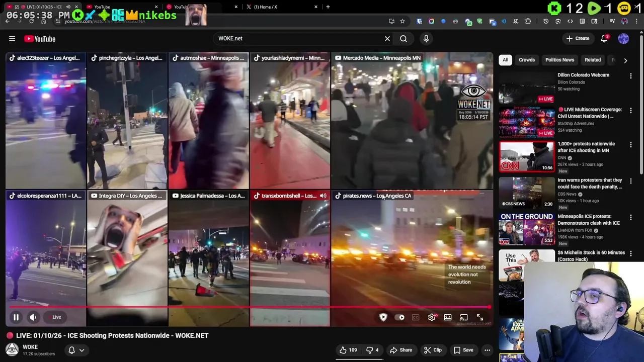
Task: Open Minneapolis ICE protests video title
Action: point(589,220)
